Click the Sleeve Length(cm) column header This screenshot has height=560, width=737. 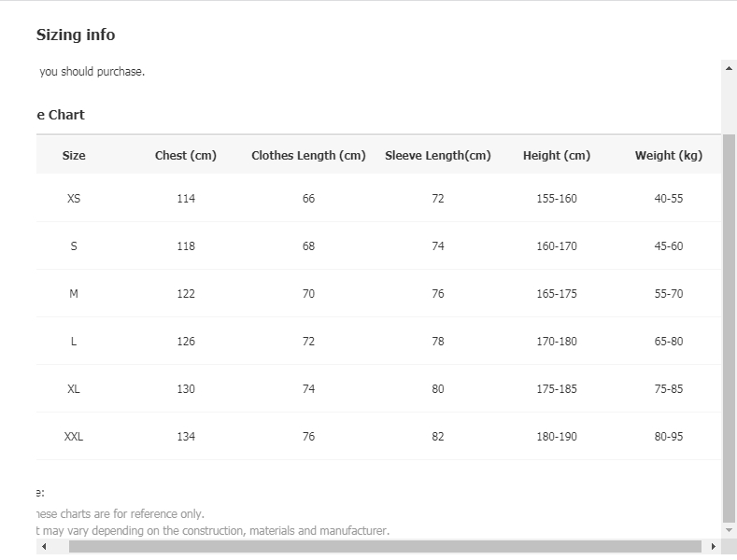click(438, 156)
